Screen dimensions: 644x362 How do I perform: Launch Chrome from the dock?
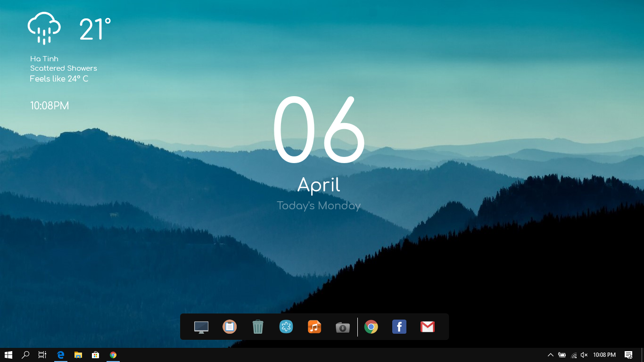371,327
